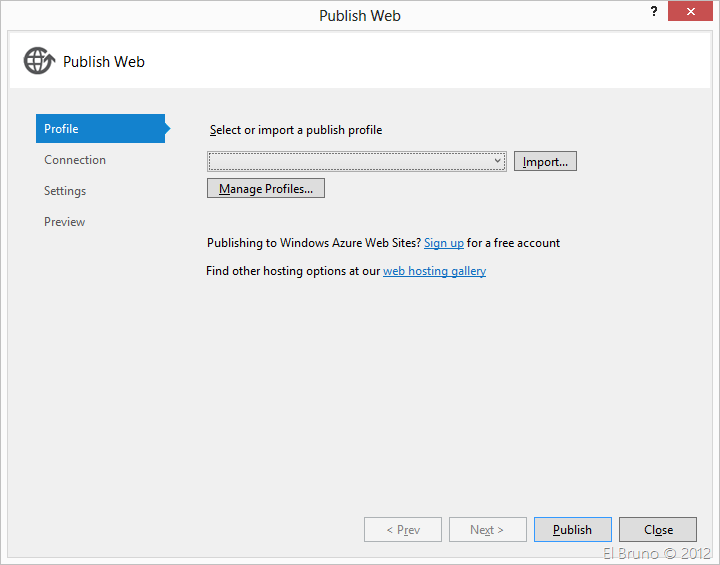This screenshot has width=720, height=565.
Task: Click the Import... button
Action: (545, 161)
